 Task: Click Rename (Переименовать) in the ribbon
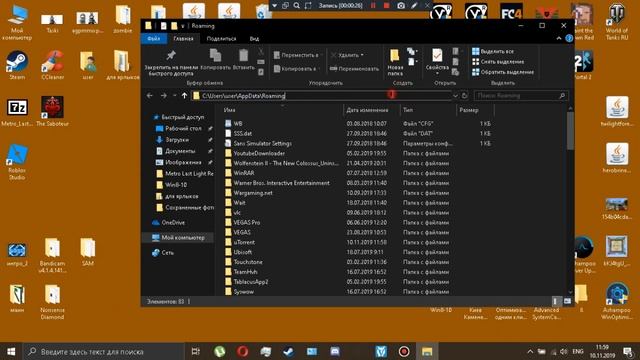pyautogui.click(x=354, y=69)
